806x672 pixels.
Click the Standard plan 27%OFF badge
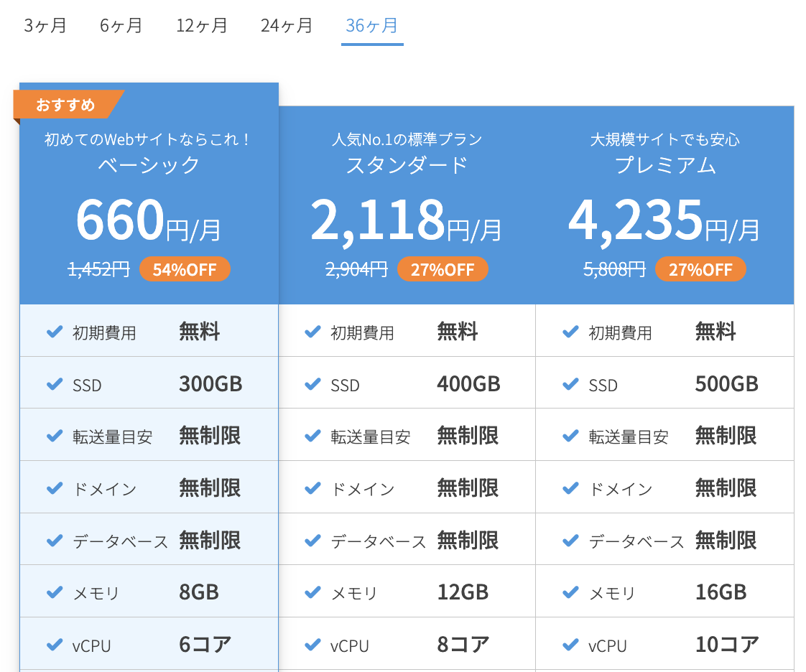[443, 269]
